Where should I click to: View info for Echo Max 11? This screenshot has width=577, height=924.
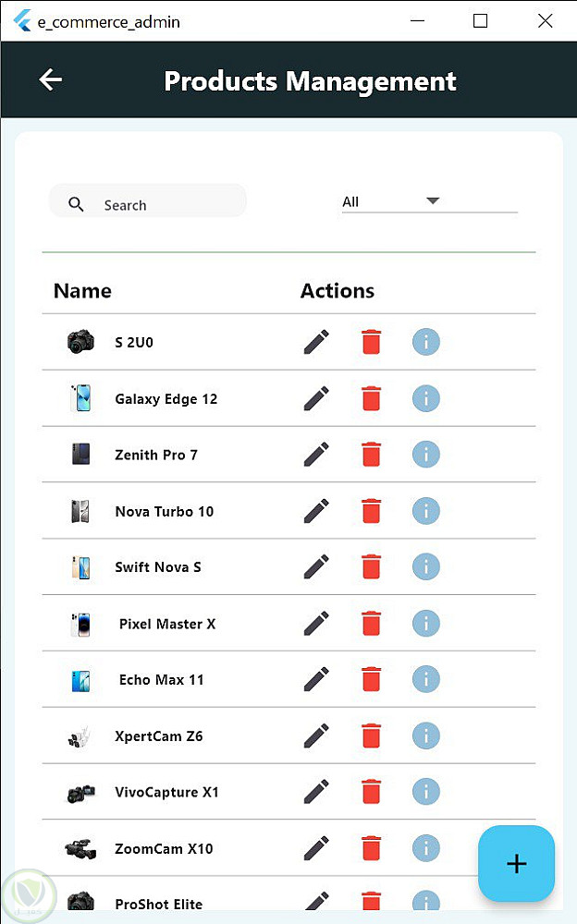(425, 680)
